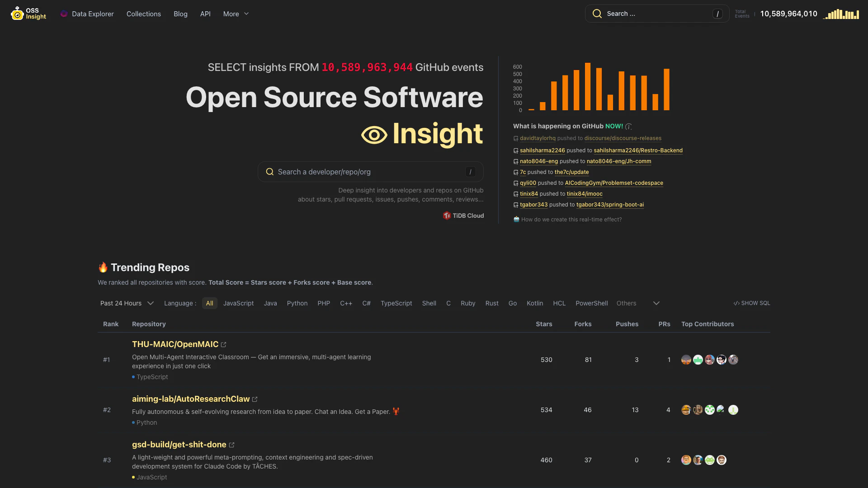Click the total events mini chart icon

coord(841,14)
